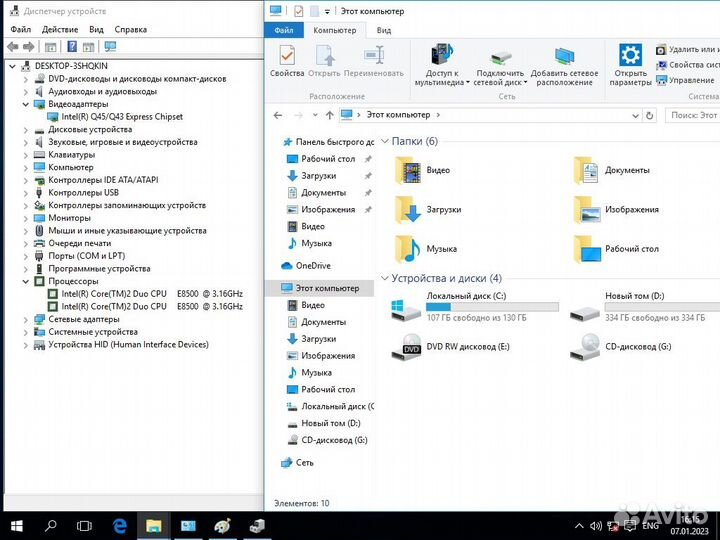The height and width of the screenshot is (540, 720).
Task: Click Свойства системы in the ribbon
Action: click(687, 65)
